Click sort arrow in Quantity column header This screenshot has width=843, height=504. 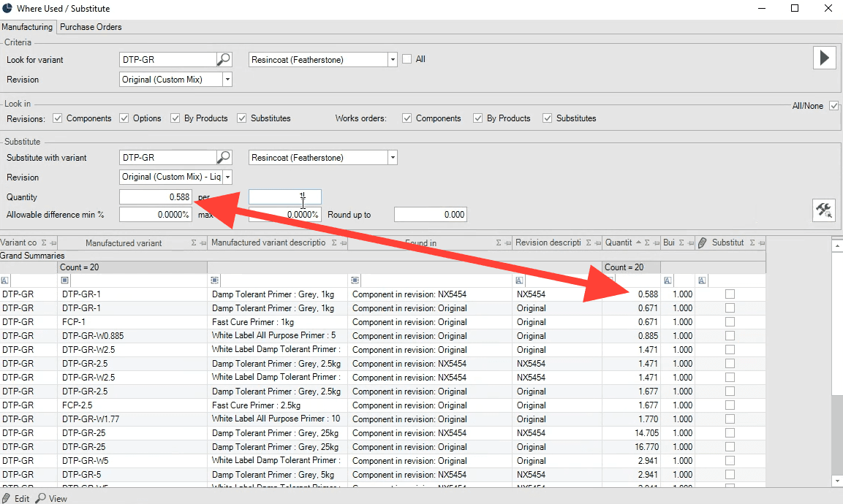pos(638,243)
